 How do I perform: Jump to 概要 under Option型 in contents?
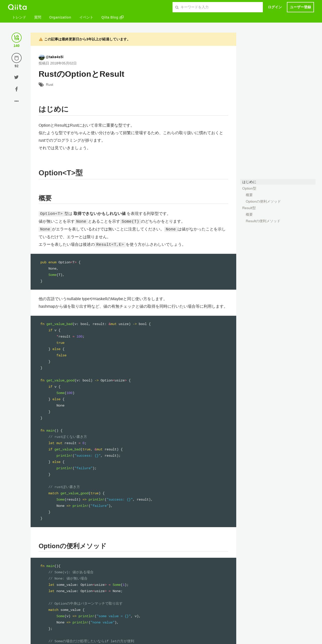click(x=249, y=195)
